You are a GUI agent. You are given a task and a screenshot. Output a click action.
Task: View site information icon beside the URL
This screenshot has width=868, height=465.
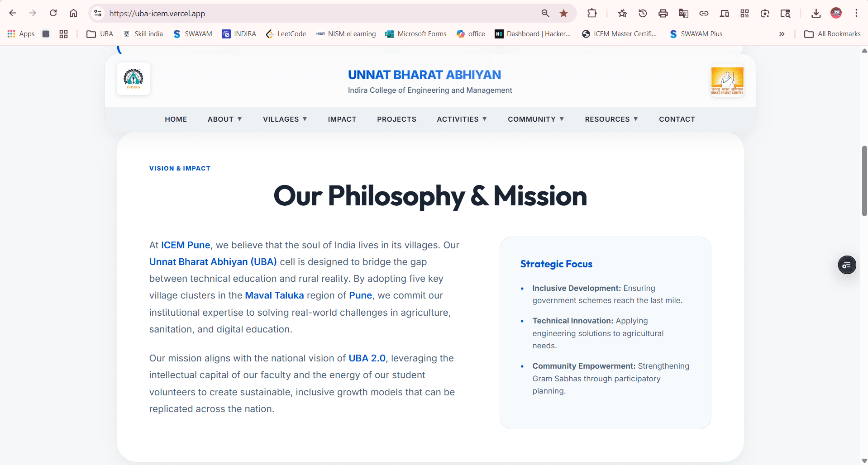(x=98, y=13)
